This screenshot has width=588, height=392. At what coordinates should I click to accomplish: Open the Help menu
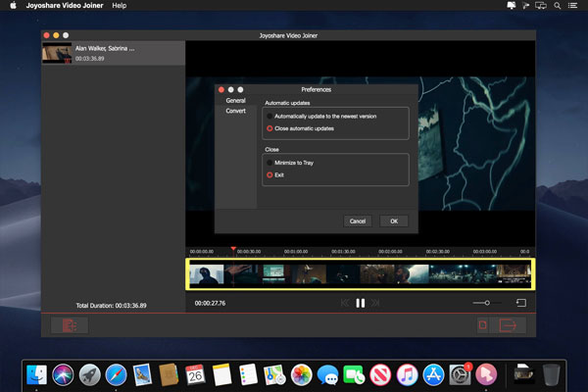(120, 6)
